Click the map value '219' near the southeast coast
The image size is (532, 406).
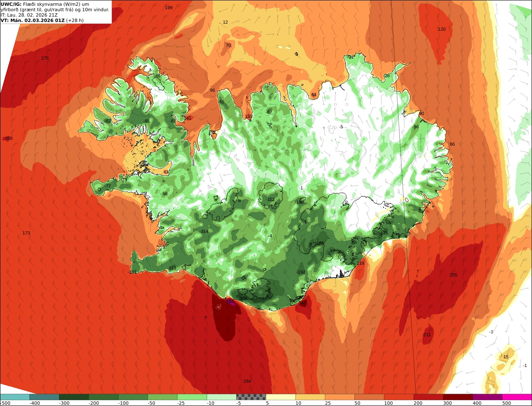(x=360, y=263)
